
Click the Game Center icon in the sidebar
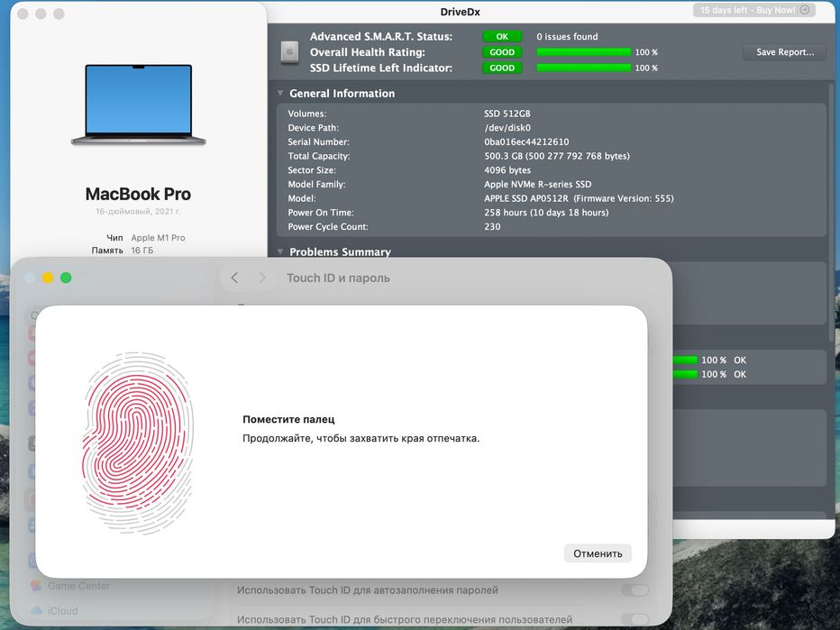click(36, 586)
